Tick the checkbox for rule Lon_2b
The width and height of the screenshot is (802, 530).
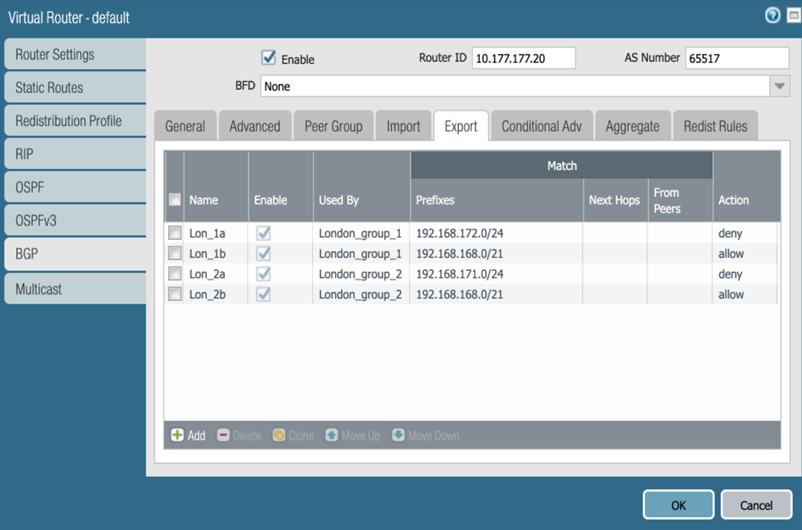(x=175, y=294)
